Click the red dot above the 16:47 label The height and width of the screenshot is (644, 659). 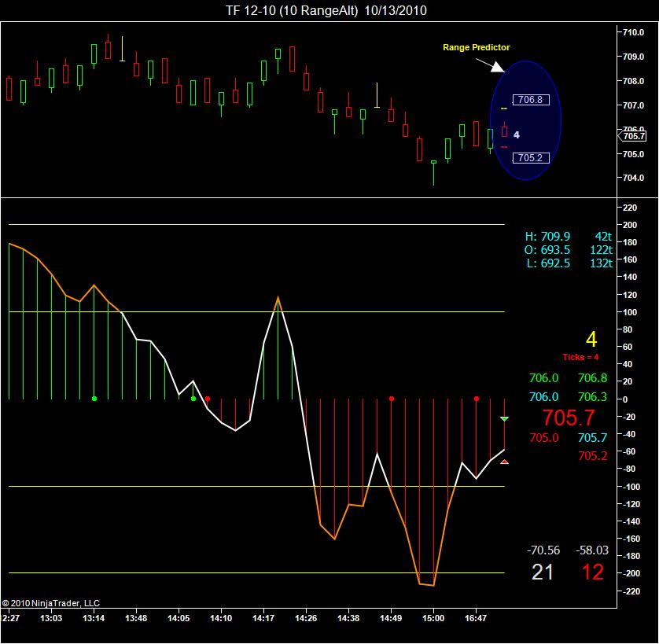tap(477, 399)
